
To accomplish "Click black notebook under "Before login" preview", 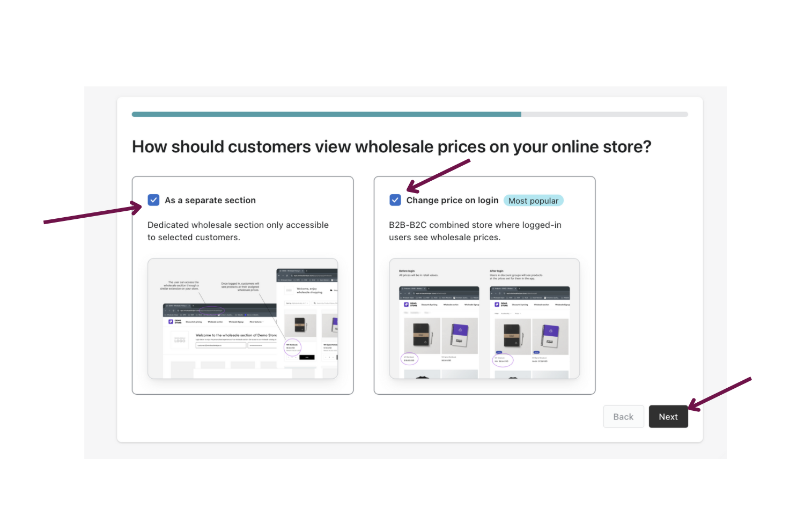I will coord(422,335).
